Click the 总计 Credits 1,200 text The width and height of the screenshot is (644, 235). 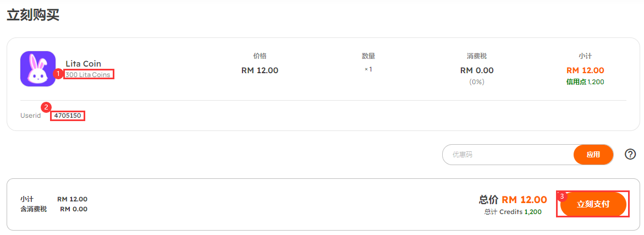pos(513,212)
